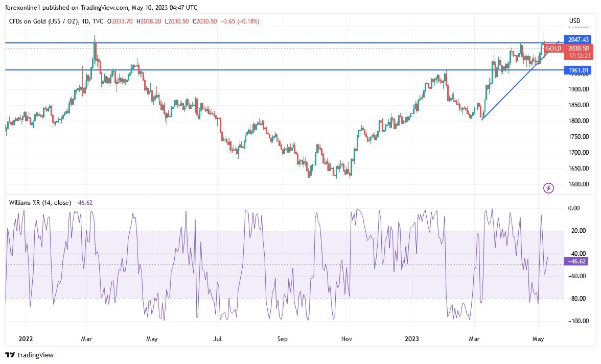
Task: Click the 1850.00 price axis label
Action: (579, 105)
